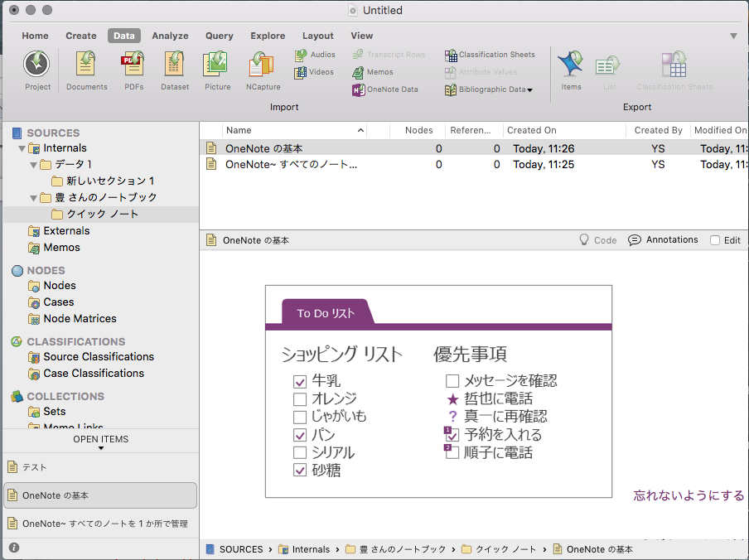Click the Dataset import icon
The image size is (749, 560).
[x=174, y=64]
